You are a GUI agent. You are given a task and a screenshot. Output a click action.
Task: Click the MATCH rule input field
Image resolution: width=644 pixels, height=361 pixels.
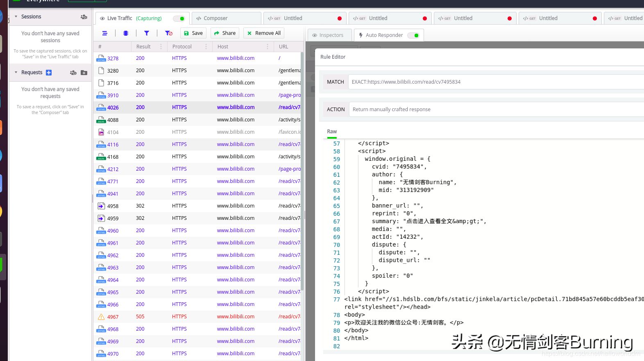[x=496, y=82]
